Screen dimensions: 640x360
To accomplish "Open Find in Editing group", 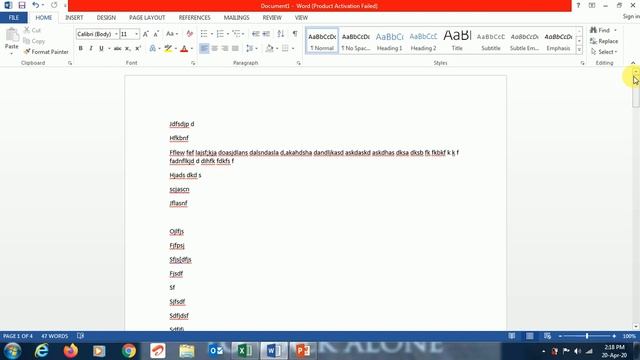I will point(600,30).
